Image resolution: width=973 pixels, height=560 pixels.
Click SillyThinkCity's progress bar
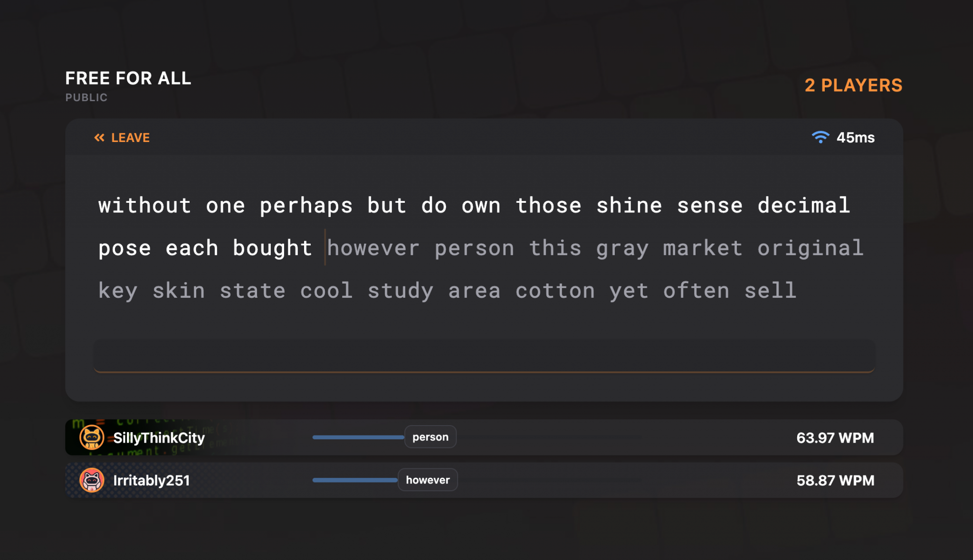[358, 437]
